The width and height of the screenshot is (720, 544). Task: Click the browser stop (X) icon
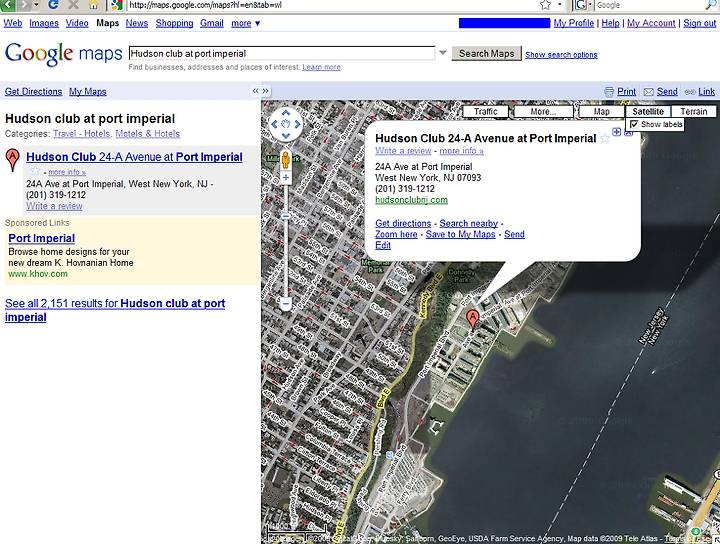[x=73, y=5]
